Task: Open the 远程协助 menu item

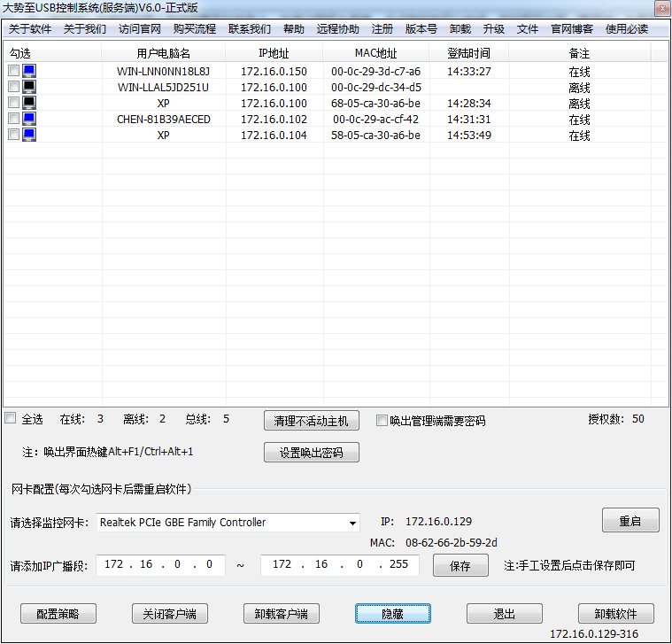Action: click(x=338, y=29)
